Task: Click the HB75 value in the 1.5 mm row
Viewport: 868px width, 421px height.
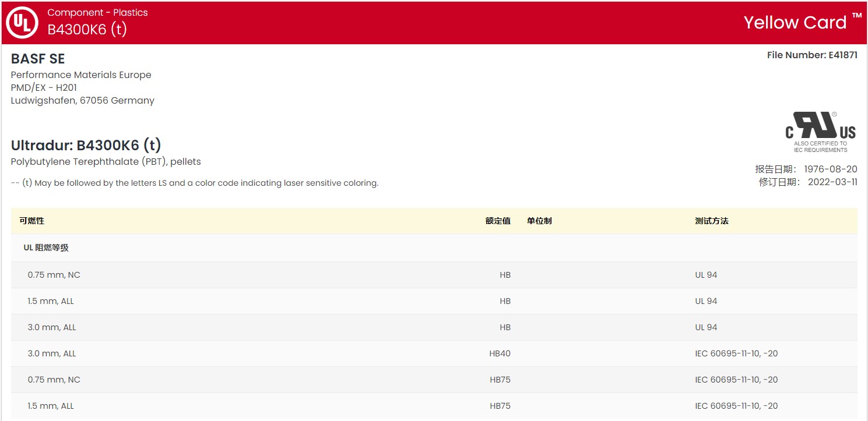Action: (x=500, y=406)
